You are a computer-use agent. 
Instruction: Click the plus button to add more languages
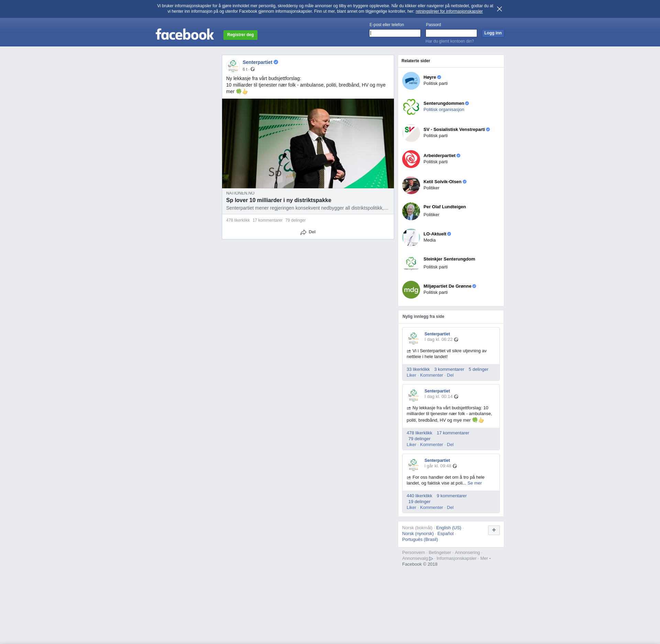tap(494, 530)
